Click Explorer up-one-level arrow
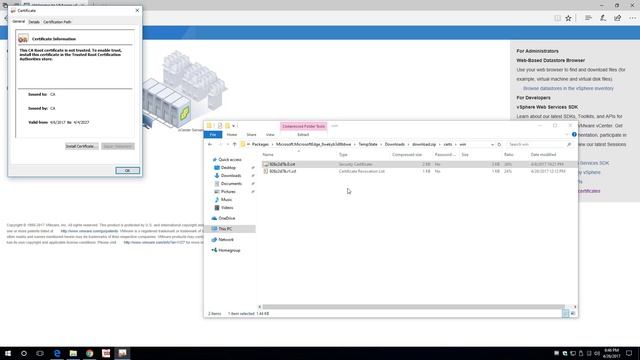The image size is (640, 360). pyautogui.click(x=234, y=144)
